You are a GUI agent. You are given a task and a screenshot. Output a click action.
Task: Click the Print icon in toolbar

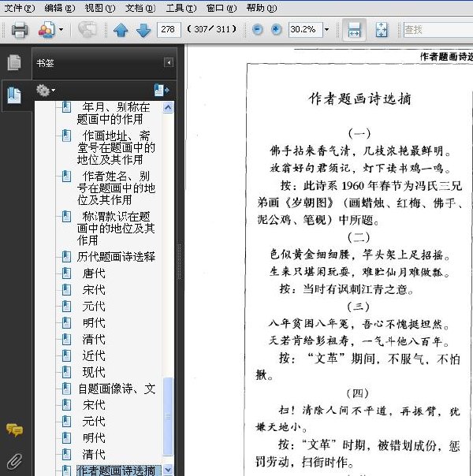pyautogui.click(x=20, y=30)
